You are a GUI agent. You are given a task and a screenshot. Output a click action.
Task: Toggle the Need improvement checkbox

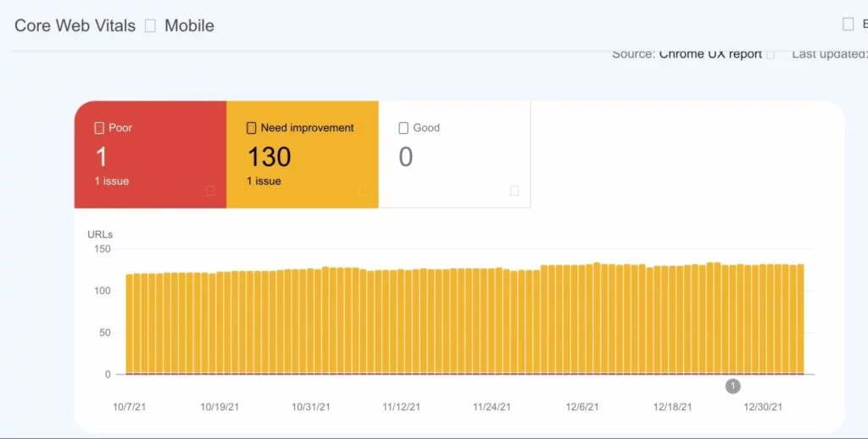tap(251, 128)
